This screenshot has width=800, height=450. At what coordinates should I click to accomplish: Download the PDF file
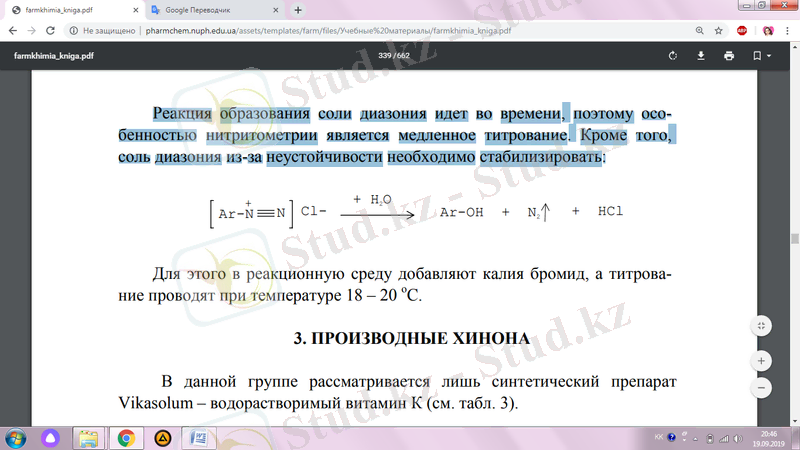click(x=701, y=55)
